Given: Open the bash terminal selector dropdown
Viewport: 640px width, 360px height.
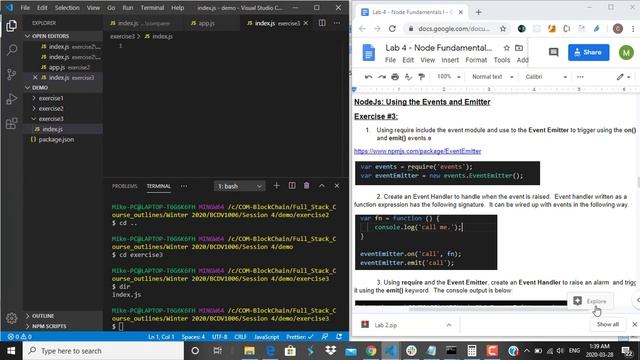Looking at the screenshot, I should pyautogui.click(x=239, y=186).
